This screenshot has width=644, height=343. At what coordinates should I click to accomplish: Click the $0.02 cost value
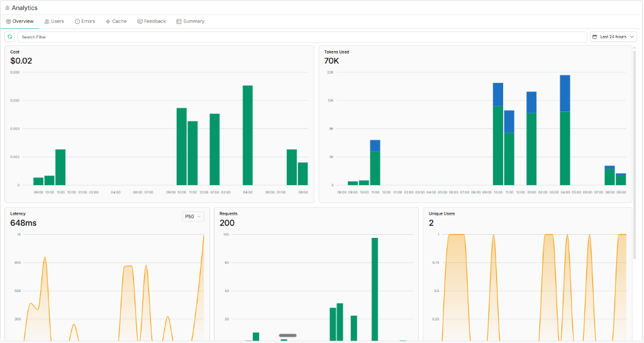[x=21, y=61]
